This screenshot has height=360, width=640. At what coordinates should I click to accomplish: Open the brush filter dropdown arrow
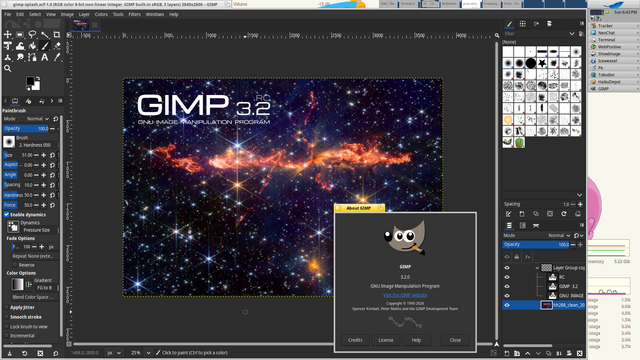[572, 34]
